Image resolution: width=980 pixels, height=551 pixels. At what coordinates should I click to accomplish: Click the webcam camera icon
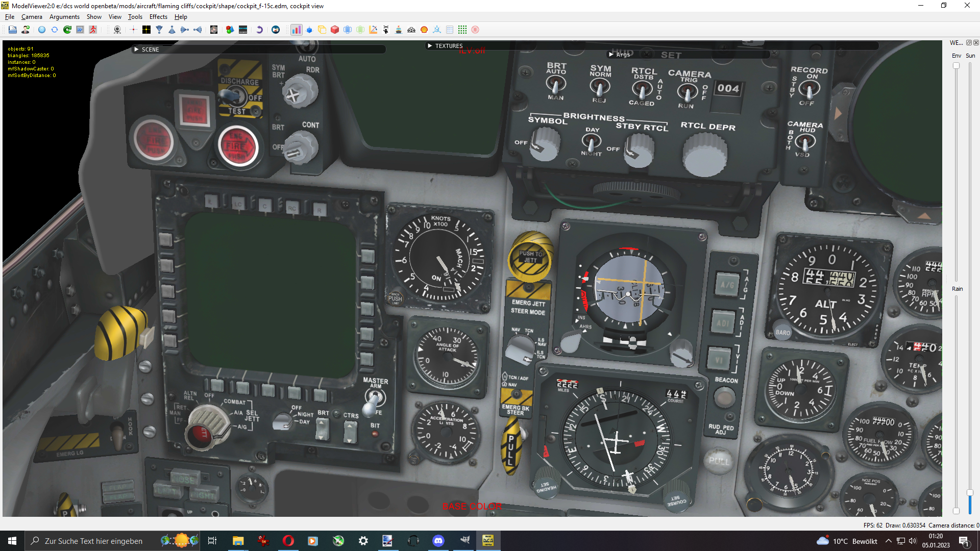coord(117,30)
